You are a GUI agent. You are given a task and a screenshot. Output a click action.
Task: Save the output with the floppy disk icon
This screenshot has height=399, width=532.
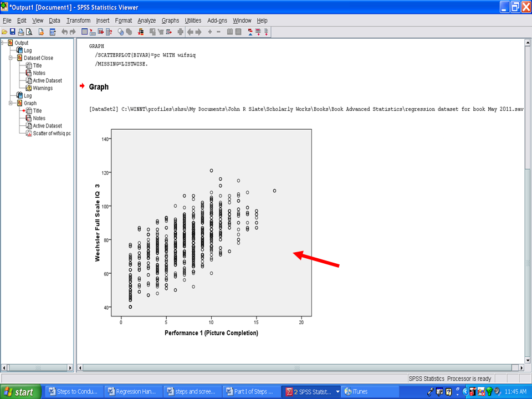(x=12, y=32)
